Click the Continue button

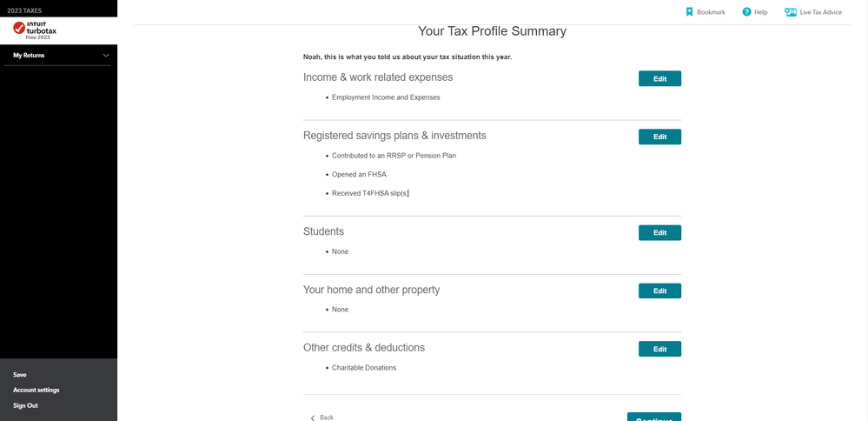pyautogui.click(x=654, y=418)
